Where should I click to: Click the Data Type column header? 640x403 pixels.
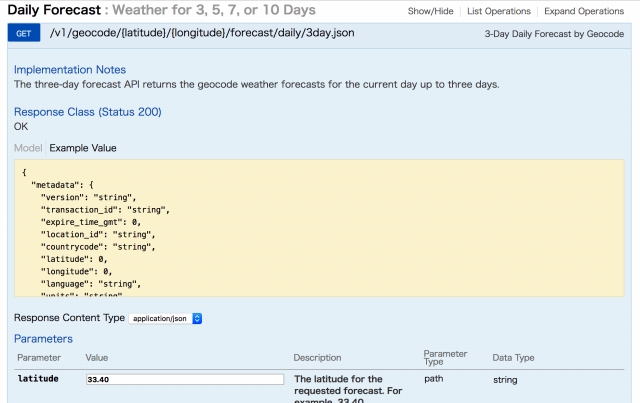click(x=514, y=357)
